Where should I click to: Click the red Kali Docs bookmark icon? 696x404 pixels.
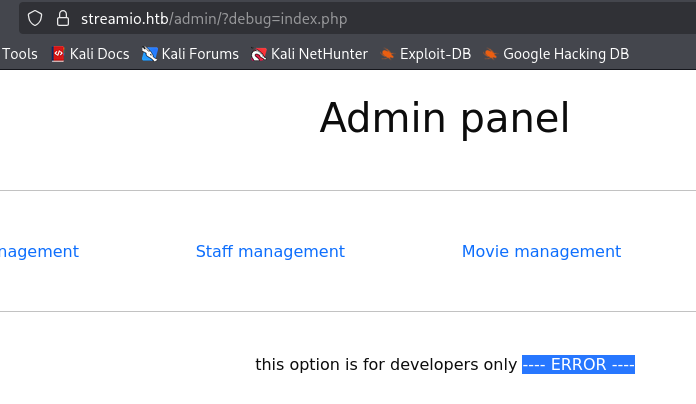click(x=58, y=54)
